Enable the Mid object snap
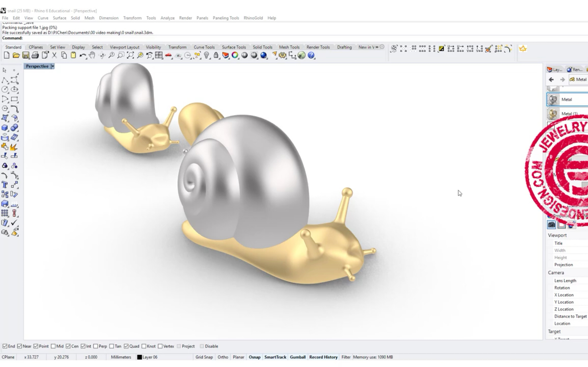The image size is (588, 367). [54, 346]
